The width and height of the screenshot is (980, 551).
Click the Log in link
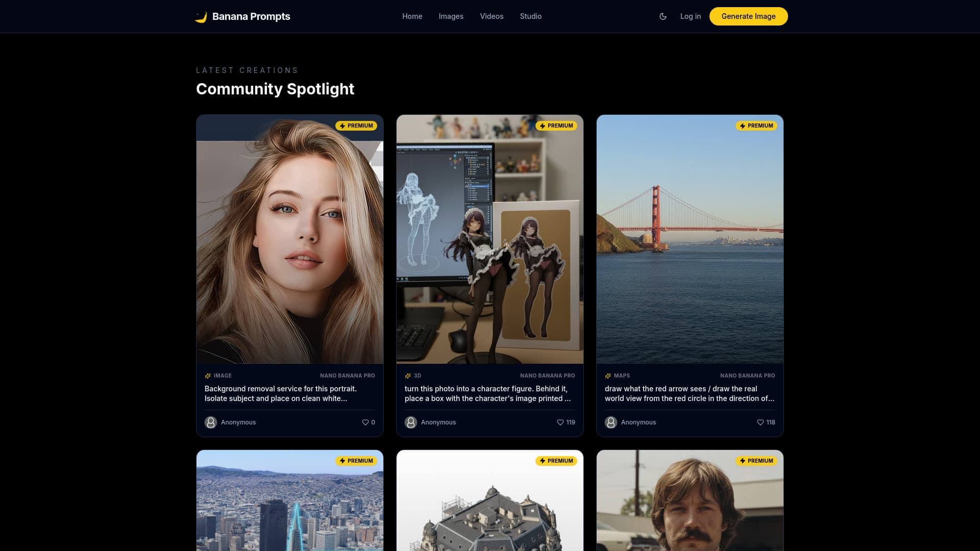pos(690,16)
